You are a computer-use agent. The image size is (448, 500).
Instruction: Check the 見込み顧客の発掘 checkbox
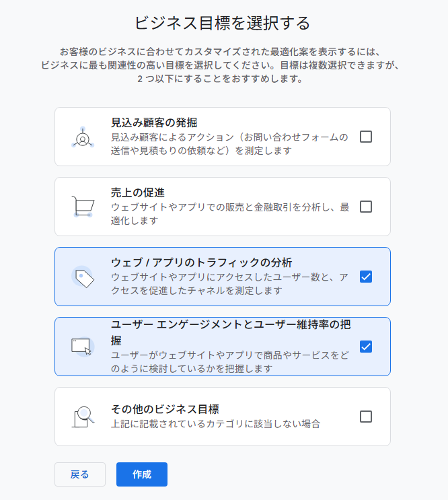(366, 137)
